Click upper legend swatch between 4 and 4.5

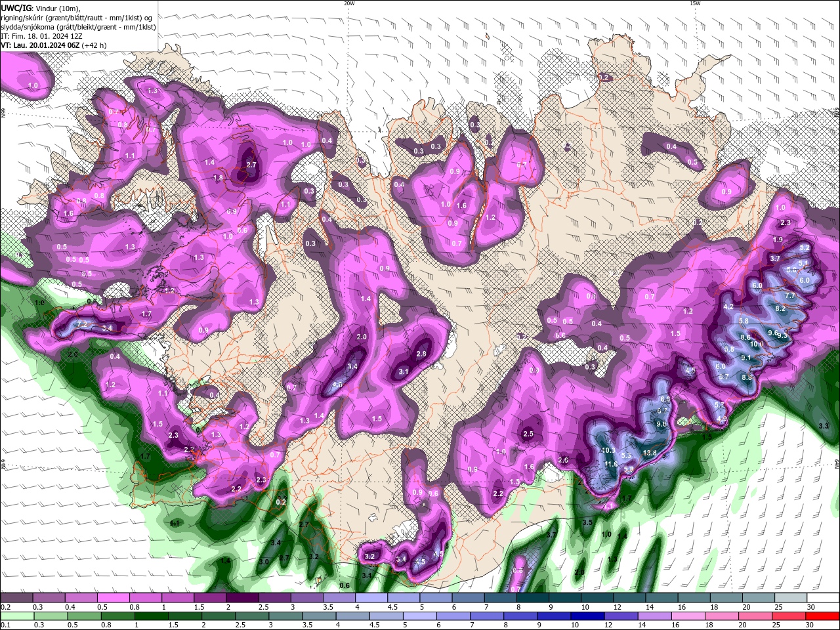(372, 598)
